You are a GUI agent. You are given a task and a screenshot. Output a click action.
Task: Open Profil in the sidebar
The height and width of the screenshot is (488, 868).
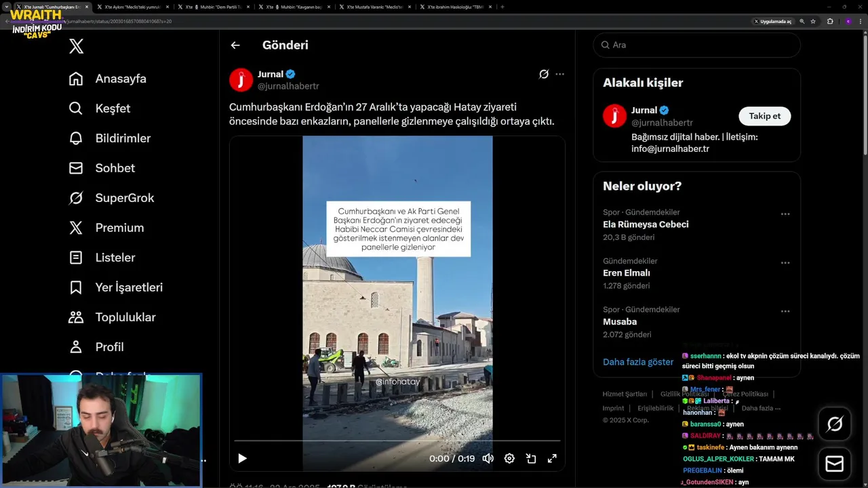coord(96,347)
